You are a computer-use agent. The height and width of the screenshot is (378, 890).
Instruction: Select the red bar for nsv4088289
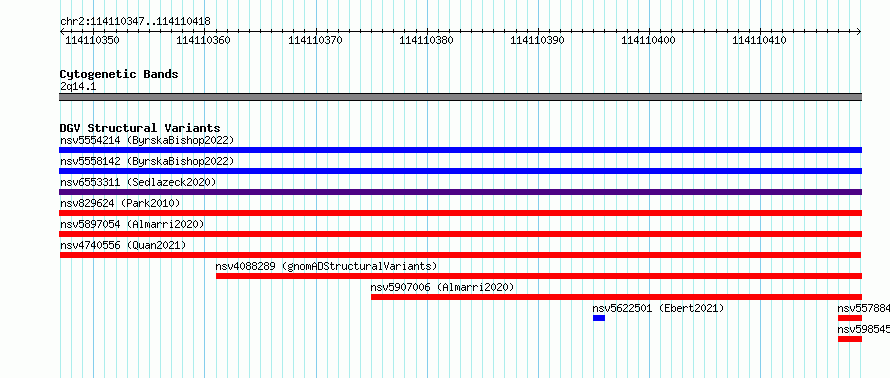[539, 276]
